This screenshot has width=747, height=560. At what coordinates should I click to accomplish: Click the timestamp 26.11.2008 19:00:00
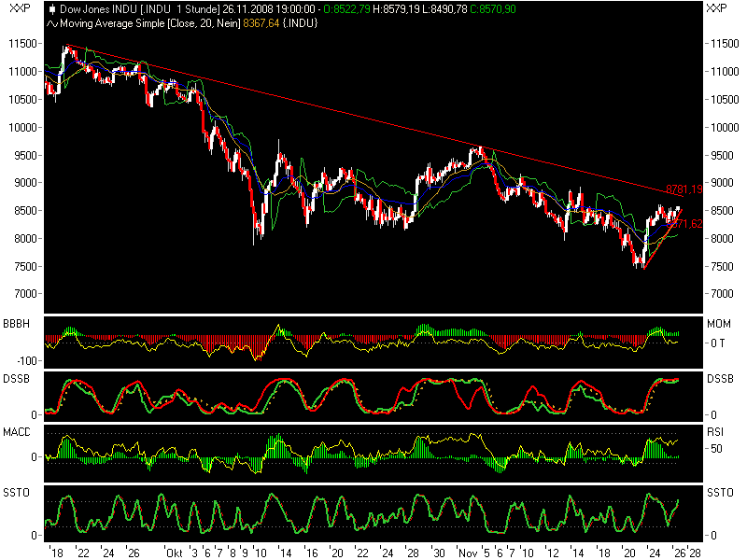[x=268, y=9]
